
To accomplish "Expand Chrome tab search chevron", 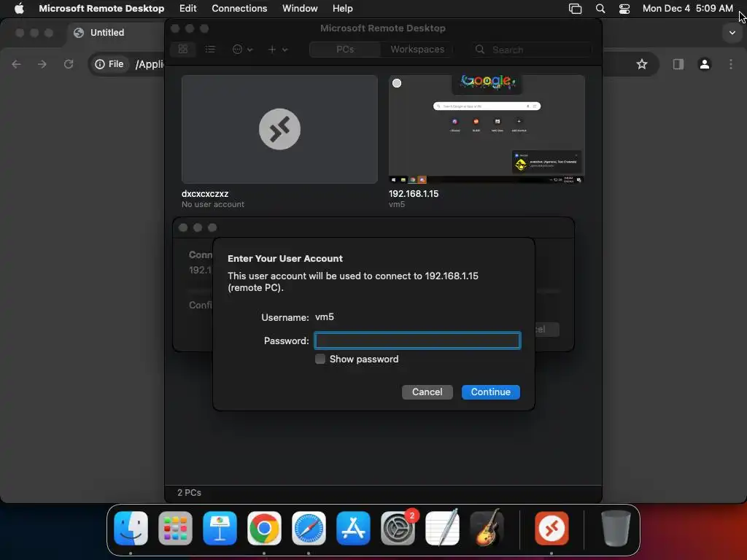I will [x=732, y=33].
